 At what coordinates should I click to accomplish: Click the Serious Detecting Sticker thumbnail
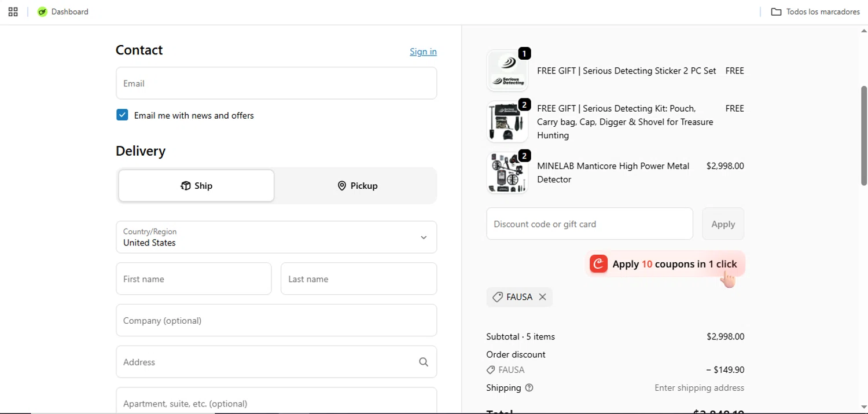[507, 71]
